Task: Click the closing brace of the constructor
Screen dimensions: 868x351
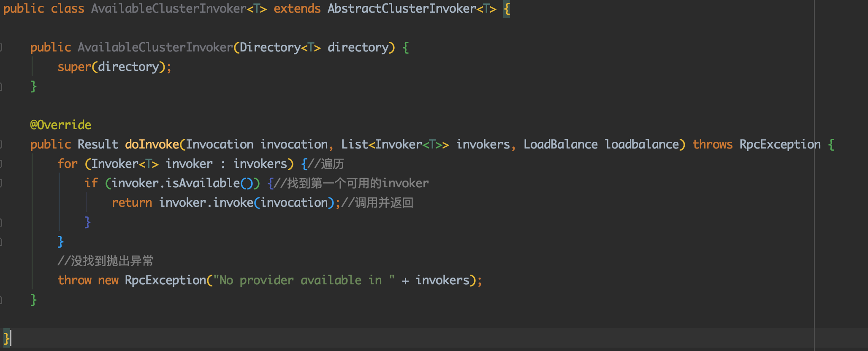Action: 33,86
